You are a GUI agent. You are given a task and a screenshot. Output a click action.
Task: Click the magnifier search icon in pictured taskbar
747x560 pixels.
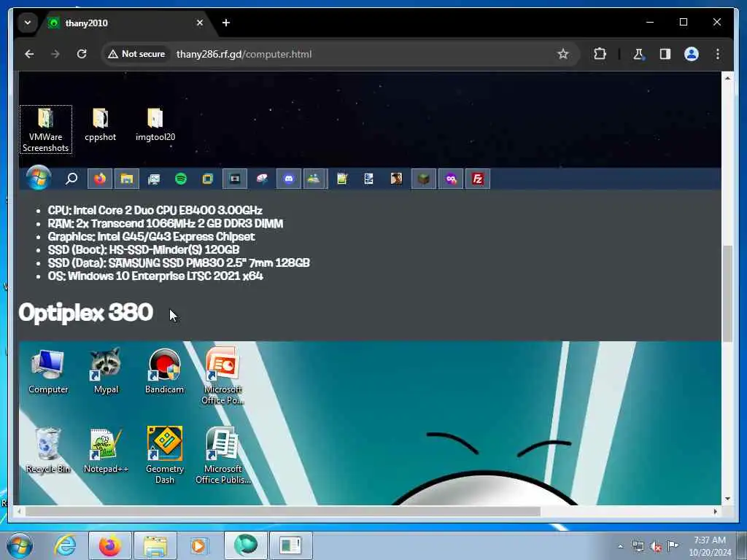pos(71,179)
